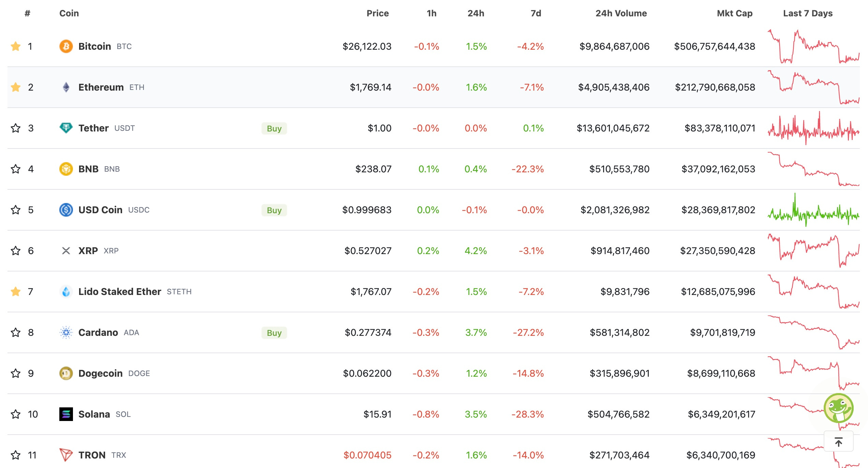This screenshot has width=868, height=468.
Task: Sort by the Coin column header
Action: (x=69, y=13)
